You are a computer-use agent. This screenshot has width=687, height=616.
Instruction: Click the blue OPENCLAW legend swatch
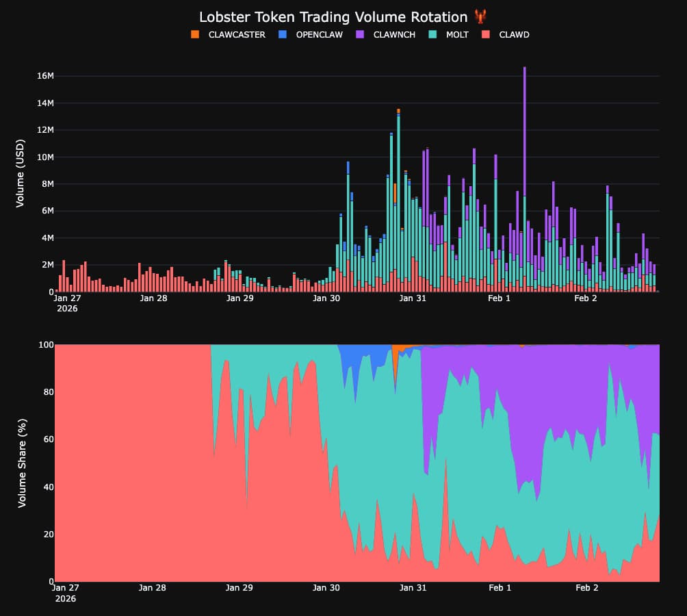pos(283,34)
